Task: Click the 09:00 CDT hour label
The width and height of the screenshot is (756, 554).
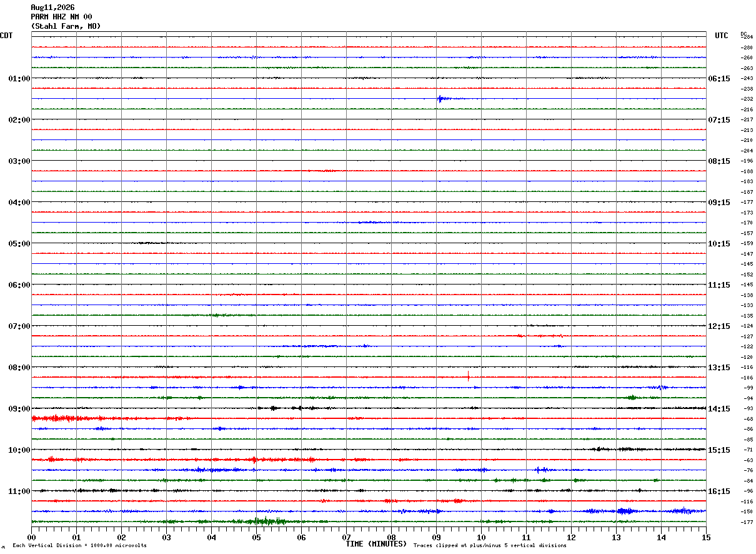Action: (19, 409)
